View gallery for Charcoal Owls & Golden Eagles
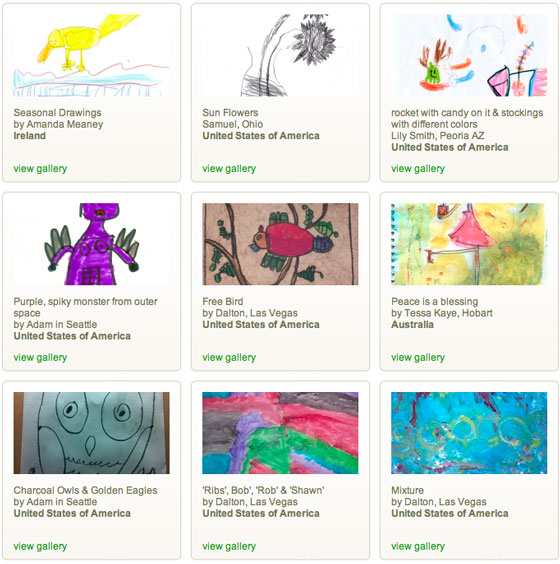The width and height of the screenshot is (560, 564). [x=40, y=546]
